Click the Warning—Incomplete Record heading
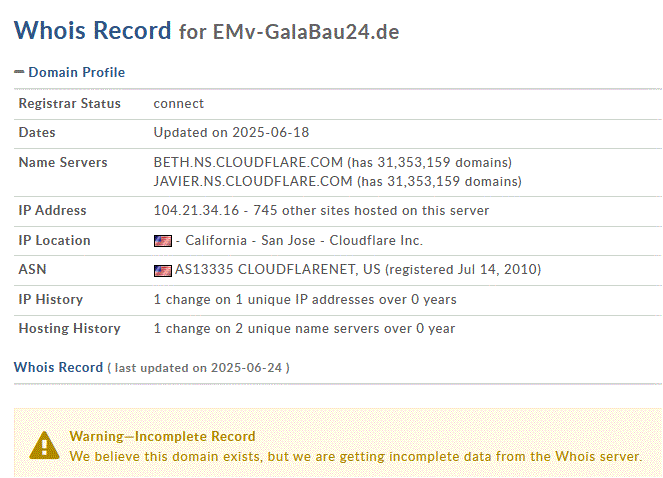The height and width of the screenshot is (478, 663). 162,436
